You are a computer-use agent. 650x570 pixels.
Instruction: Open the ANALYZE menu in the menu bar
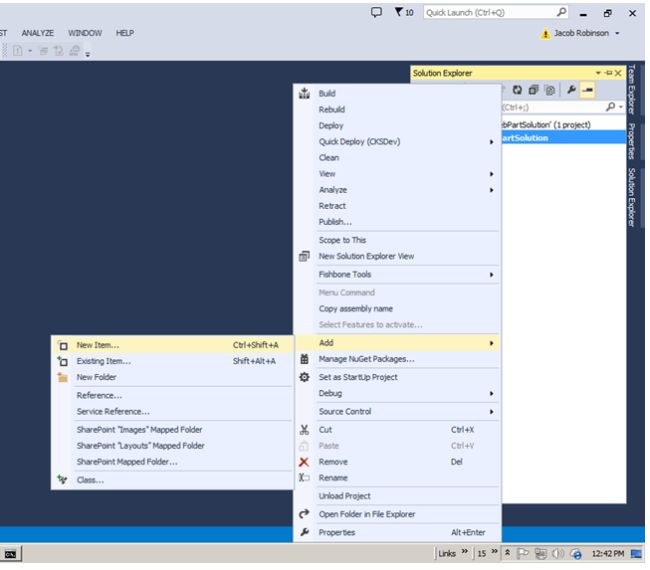38,33
